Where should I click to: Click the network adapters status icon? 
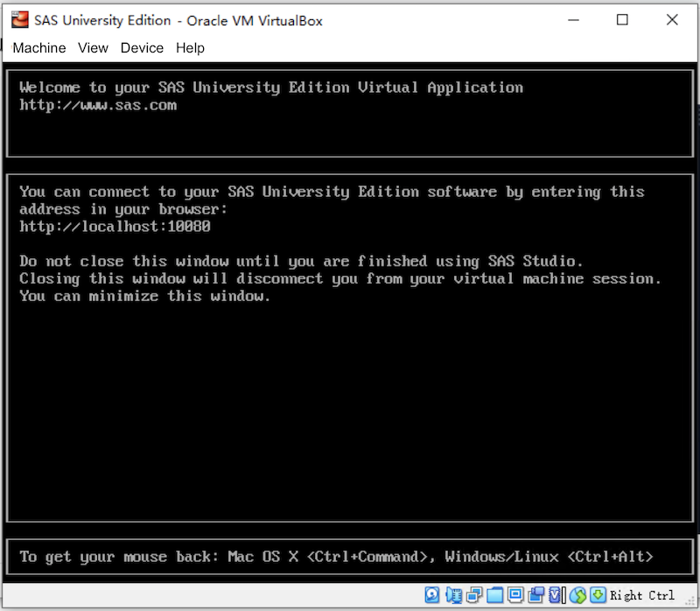pyautogui.click(x=474, y=595)
